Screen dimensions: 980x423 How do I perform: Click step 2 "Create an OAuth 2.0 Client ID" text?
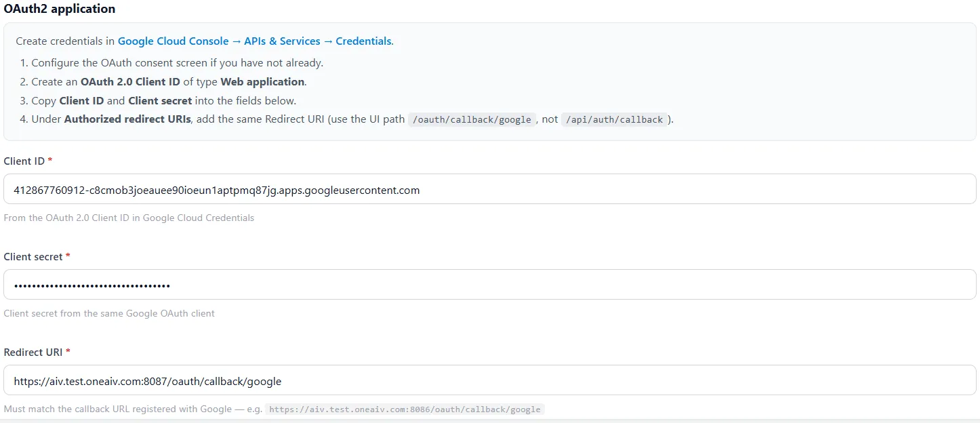coord(169,82)
